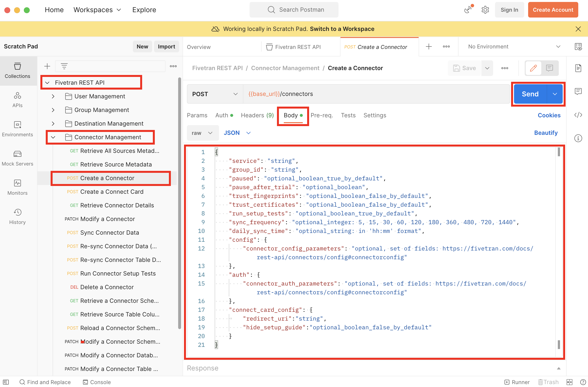Open the tab options ellipsis menu
This screenshot has width=588, height=387.
pyautogui.click(x=446, y=46)
